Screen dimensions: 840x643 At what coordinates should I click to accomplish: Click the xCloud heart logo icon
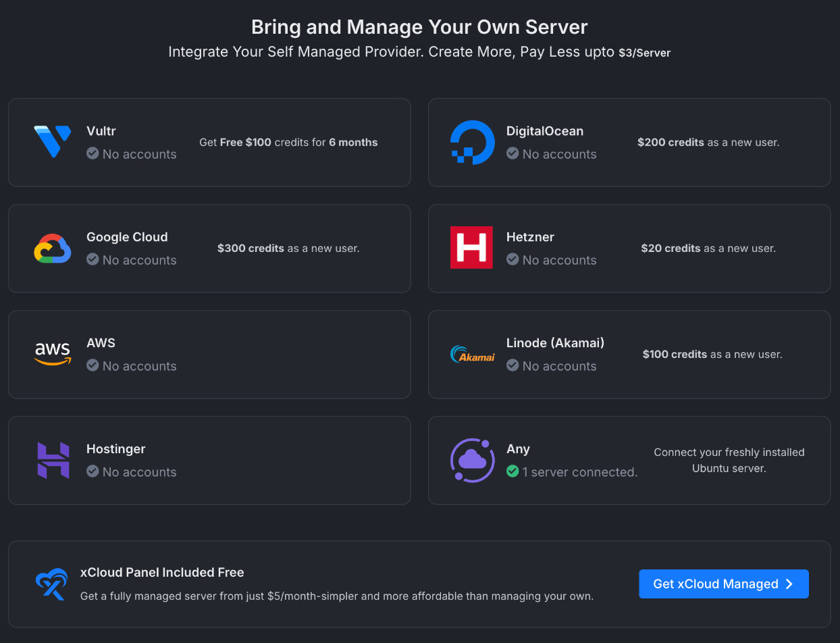tap(52, 584)
